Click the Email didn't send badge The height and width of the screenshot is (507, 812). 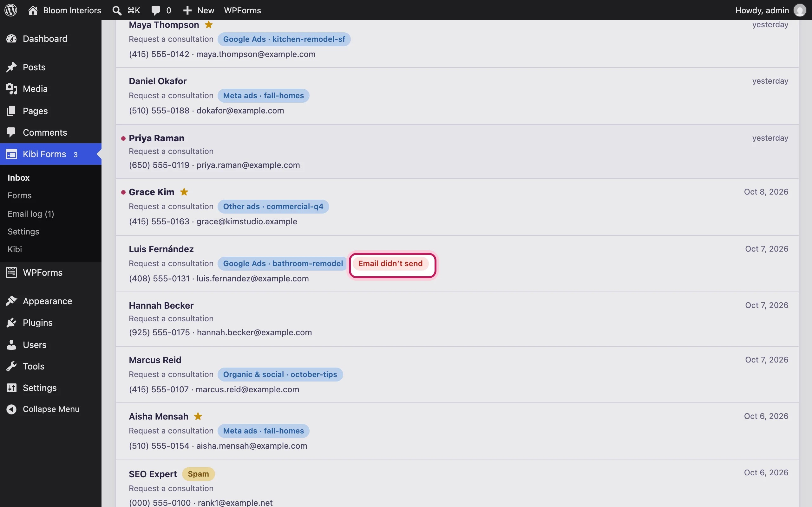pyautogui.click(x=390, y=264)
